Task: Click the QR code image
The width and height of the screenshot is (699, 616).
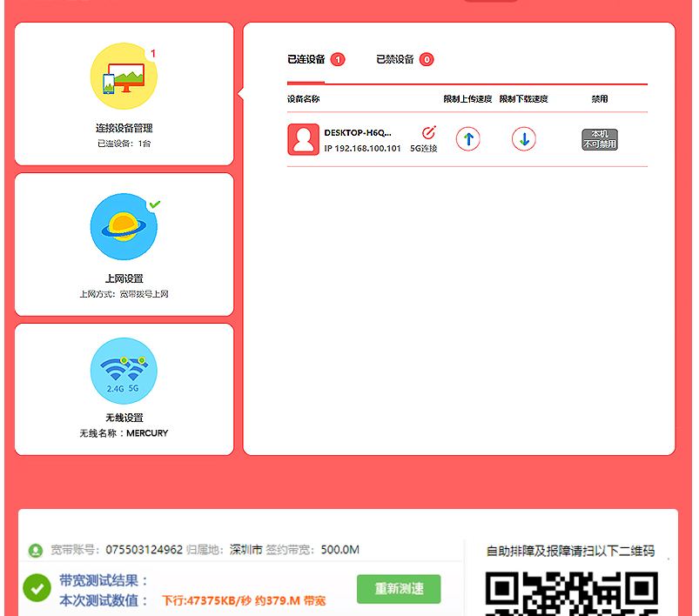Action: coord(572,593)
